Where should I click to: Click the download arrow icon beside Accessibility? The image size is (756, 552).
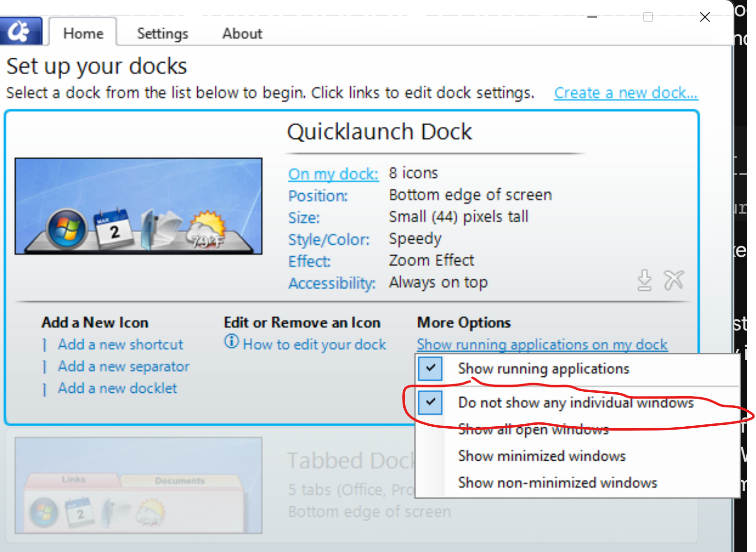[644, 280]
